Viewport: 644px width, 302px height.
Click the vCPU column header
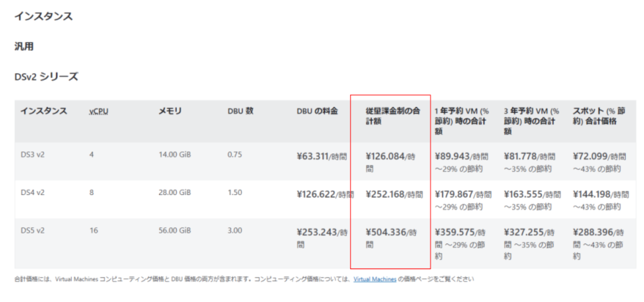click(x=99, y=111)
